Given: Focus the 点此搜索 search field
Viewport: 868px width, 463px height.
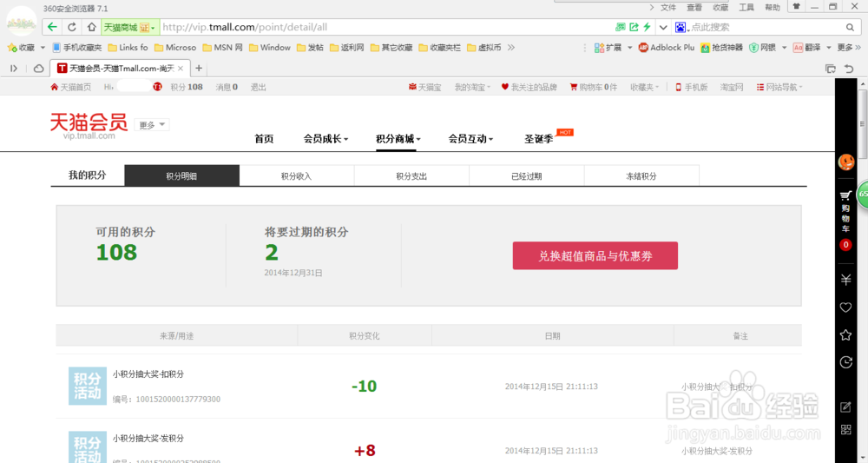Looking at the screenshot, I should 766,27.
